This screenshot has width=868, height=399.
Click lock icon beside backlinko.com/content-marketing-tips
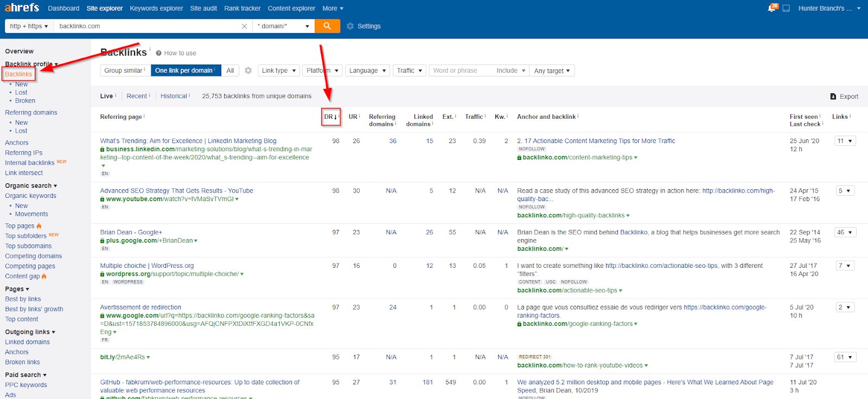click(519, 158)
